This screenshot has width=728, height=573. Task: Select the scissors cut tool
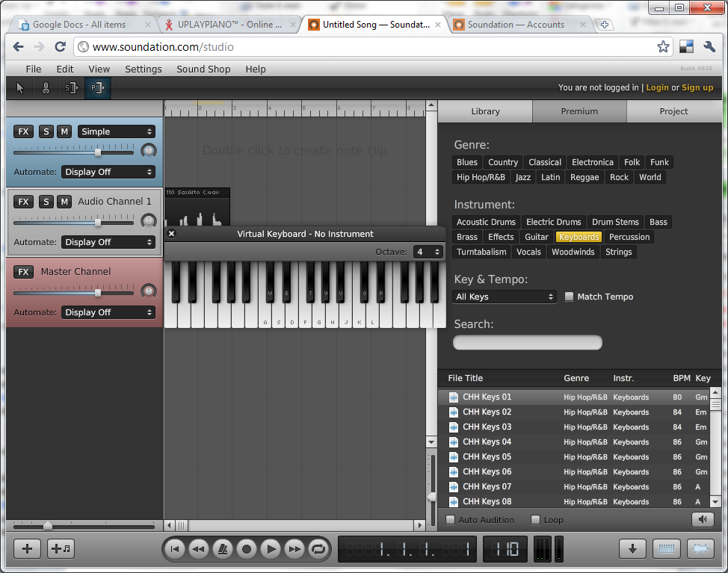point(46,87)
